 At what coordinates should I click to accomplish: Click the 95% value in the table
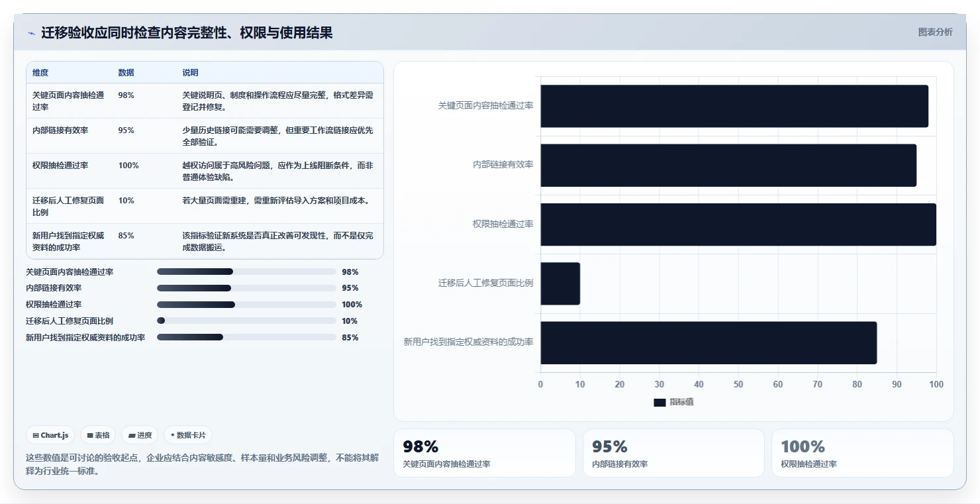(x=126, y=130)
